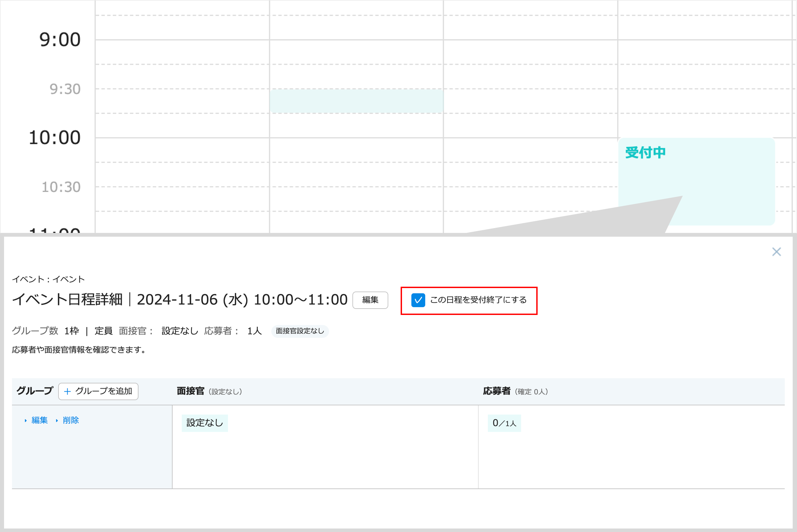Click the pale slot at 9:30
Viewport: 797px width, 532px height.
click(x=357, y=101)
